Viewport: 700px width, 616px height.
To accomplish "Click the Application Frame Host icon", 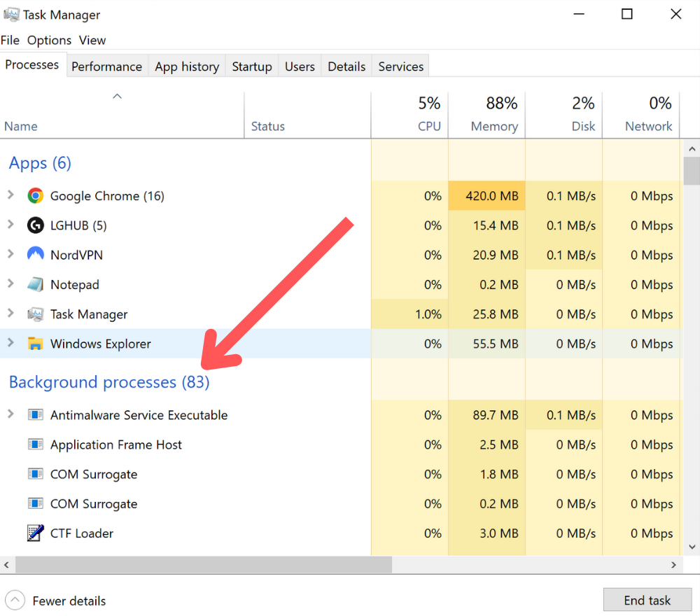I will pos(35,444).
